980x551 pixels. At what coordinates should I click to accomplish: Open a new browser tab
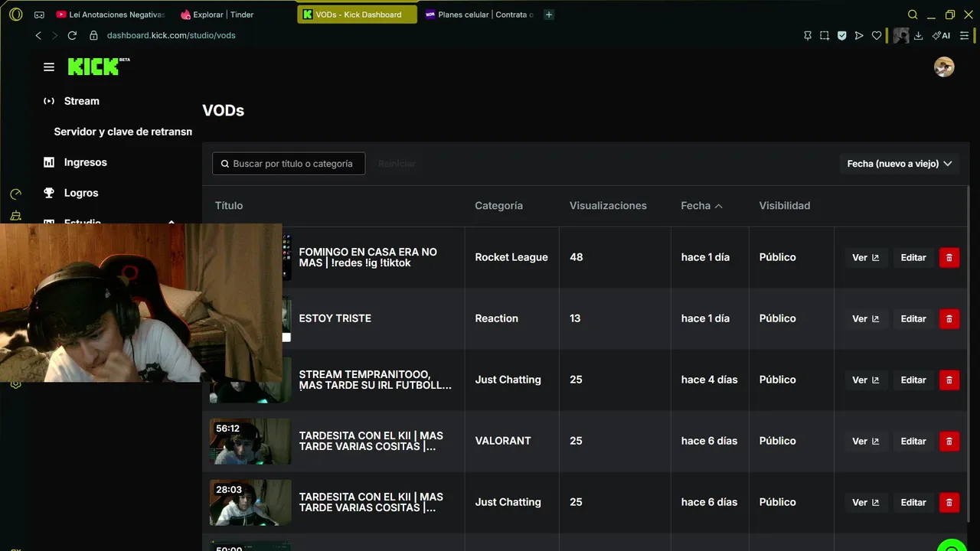click(x=549, y=15)
